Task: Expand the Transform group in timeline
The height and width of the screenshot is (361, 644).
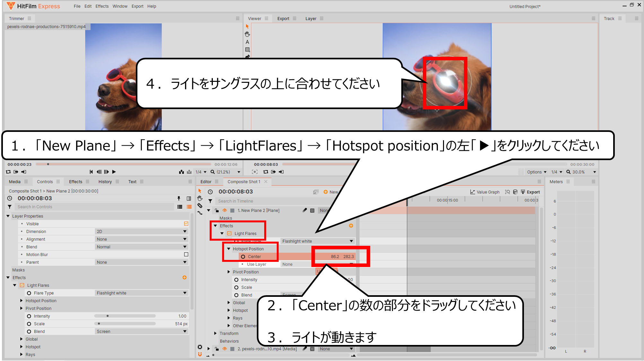Action: [x=215, y=333]
